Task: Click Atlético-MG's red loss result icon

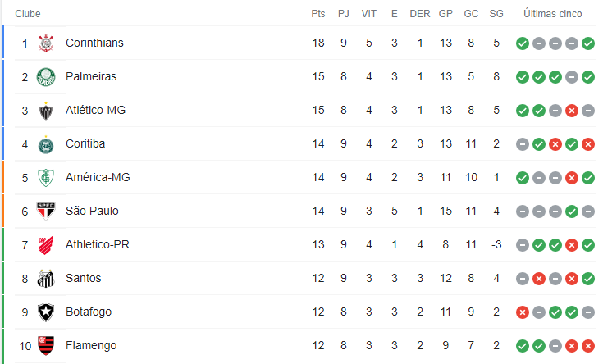Action: [572, 111]
